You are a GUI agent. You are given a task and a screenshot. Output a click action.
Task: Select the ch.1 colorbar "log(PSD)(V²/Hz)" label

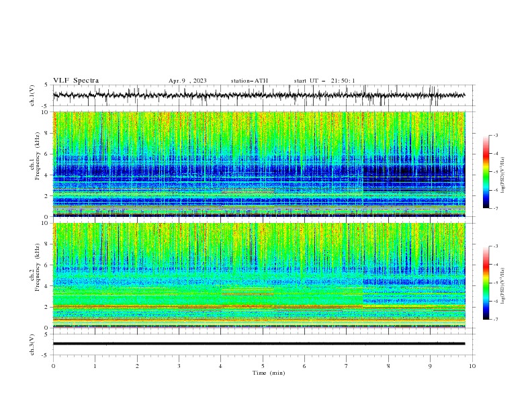click(502, 175)
